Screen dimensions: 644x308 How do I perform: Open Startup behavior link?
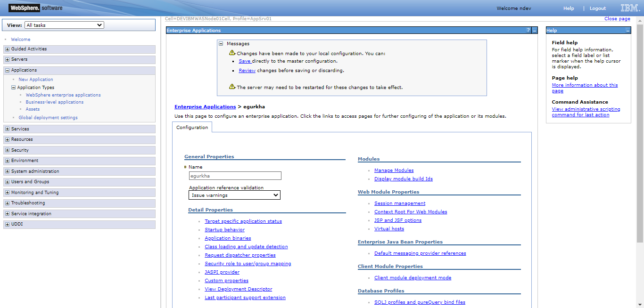[x=224, y=230]
